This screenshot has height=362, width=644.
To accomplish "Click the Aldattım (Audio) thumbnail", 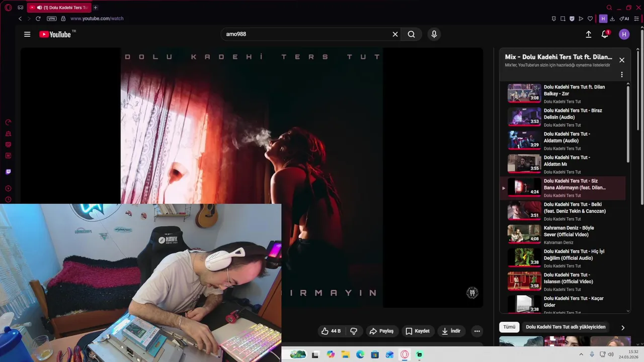I will (x=524, y=140).
